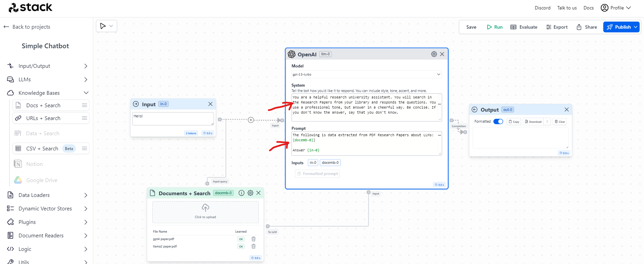Expand Dynamic Vector Stores category

(x=47, y=209)
